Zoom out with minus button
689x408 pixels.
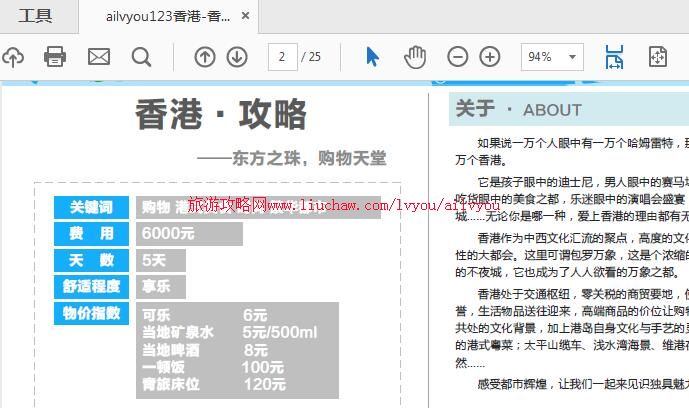point(457,57)
